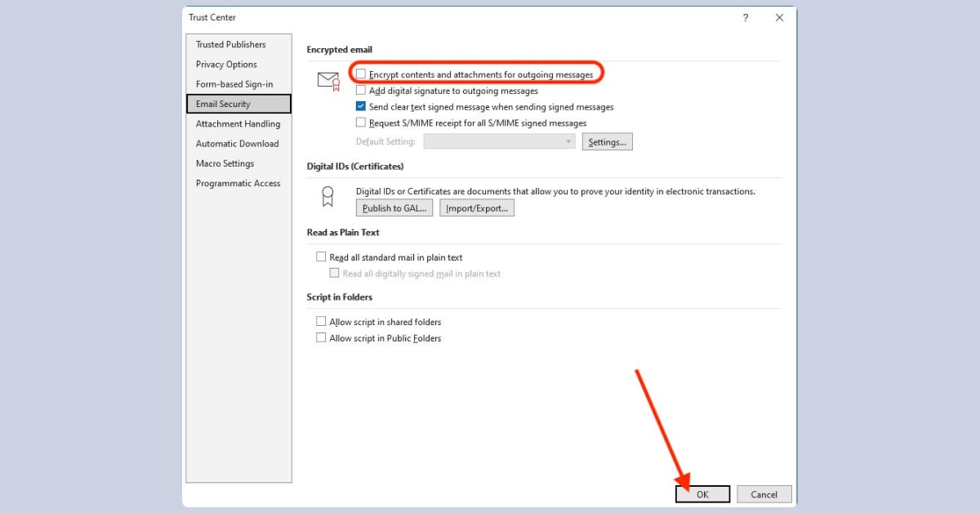Open Privacy Options settings
The height and width of the screenshot is (513, 980).
[225, 65]
